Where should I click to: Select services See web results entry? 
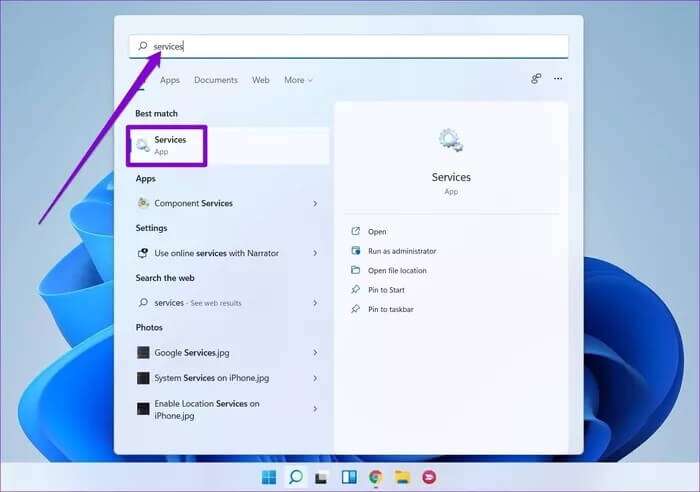click(x=228, y=303)
